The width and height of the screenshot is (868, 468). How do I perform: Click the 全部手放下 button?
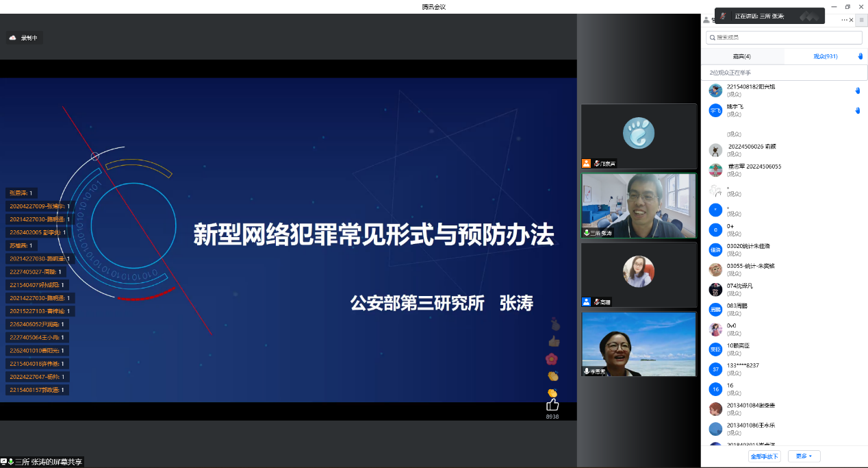tap(764, 456)
